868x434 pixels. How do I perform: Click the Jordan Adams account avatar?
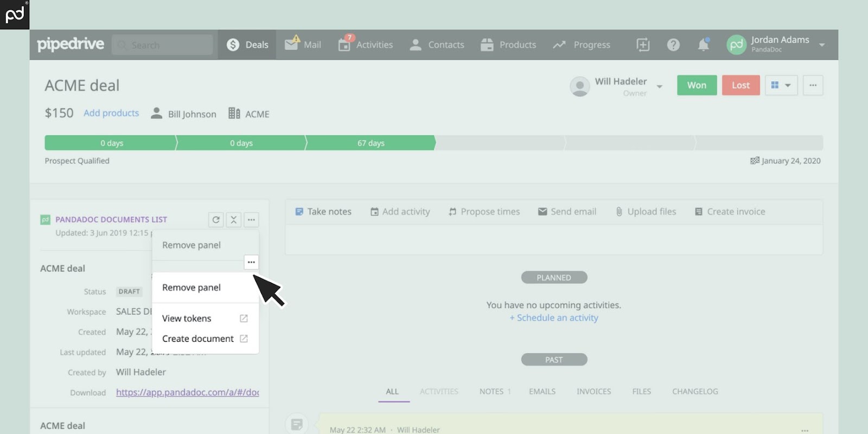point(737,45)
